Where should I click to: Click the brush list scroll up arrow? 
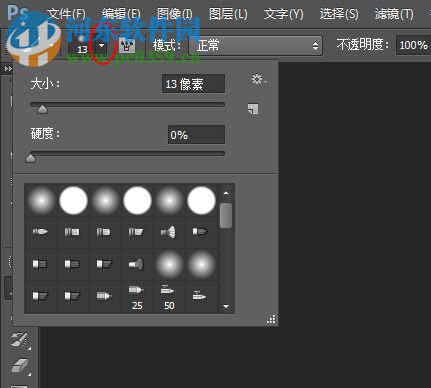point(226,193)
